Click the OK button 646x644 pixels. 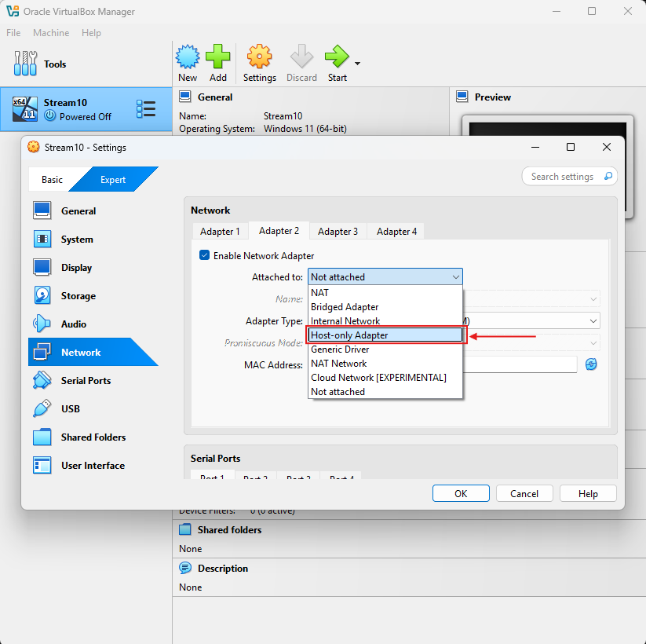click(x=461, y=494)
